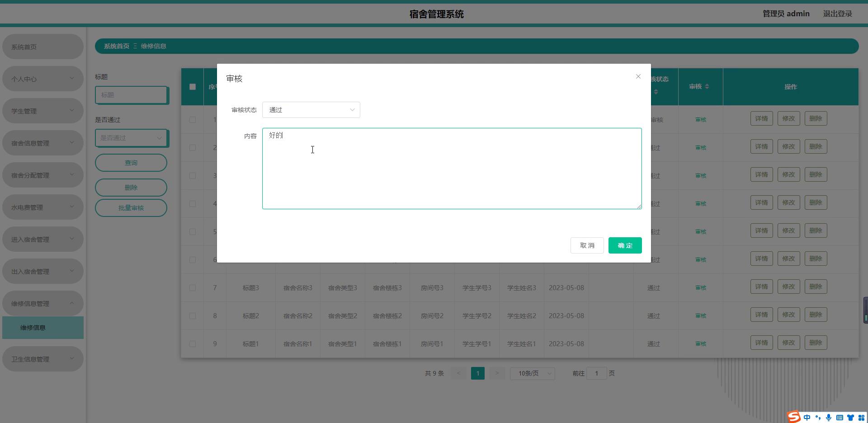Click the Sogou input method S icon
This screenshot has height=423, width=868.
[794, 417]
